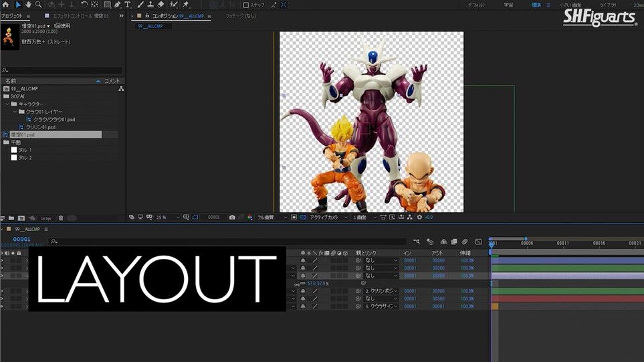Delete selected item with trash icon
The image size is (644, 362).
point(61,217)
